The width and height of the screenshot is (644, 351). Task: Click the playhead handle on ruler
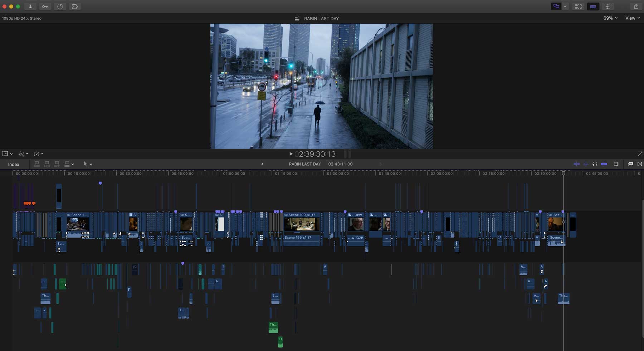[x=563, y=173]
